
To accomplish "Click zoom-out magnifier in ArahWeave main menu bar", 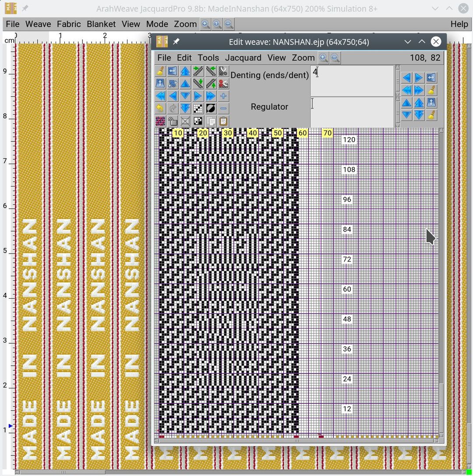I will point(229,24).
